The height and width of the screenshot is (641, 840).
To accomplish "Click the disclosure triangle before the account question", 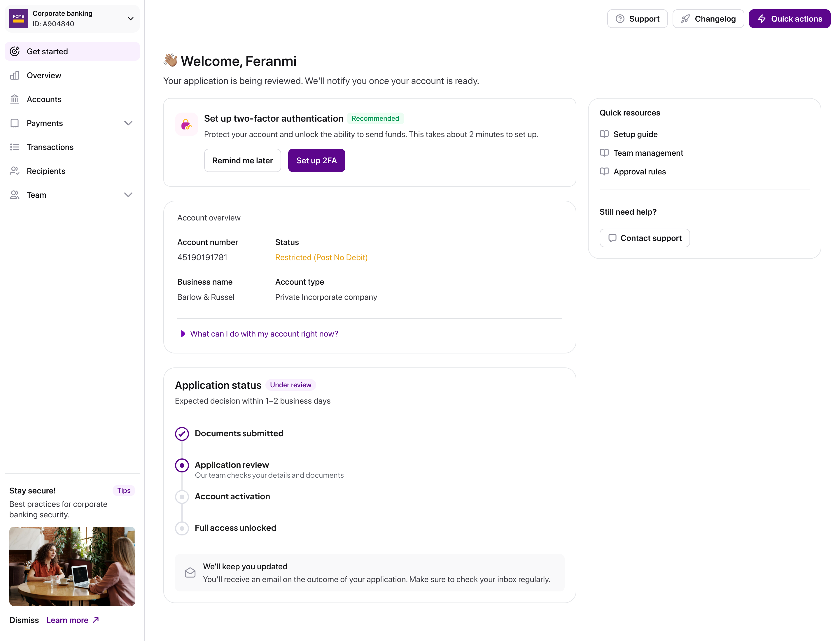I will pyautogui.click(x=183, y=334).
